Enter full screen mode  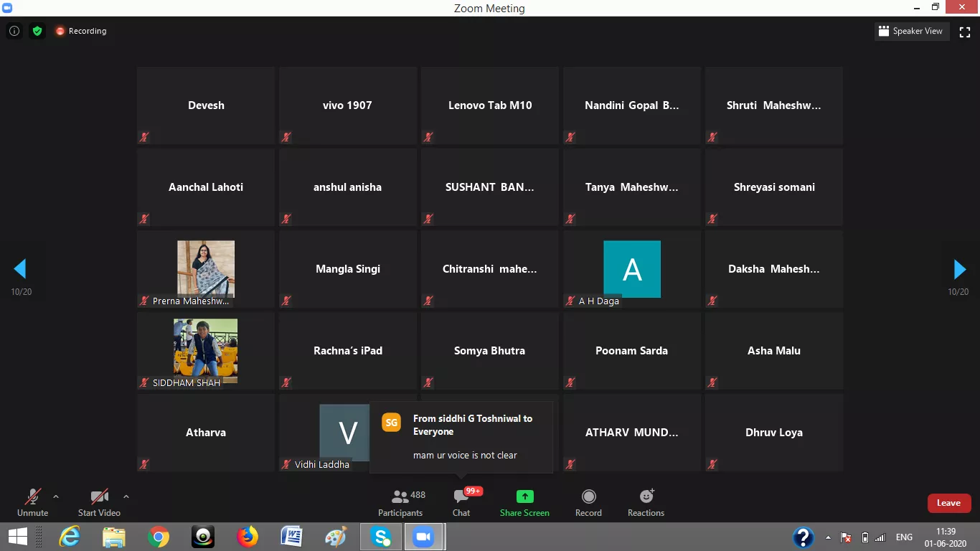[x=965, y=32]
